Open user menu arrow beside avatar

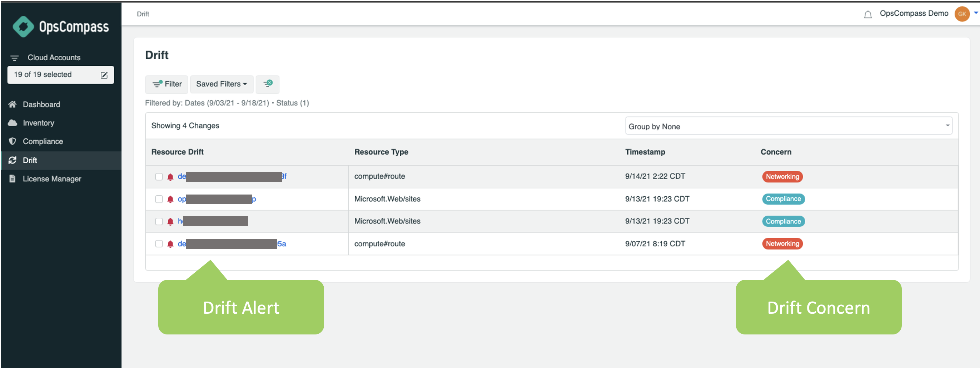click(976, 13)
